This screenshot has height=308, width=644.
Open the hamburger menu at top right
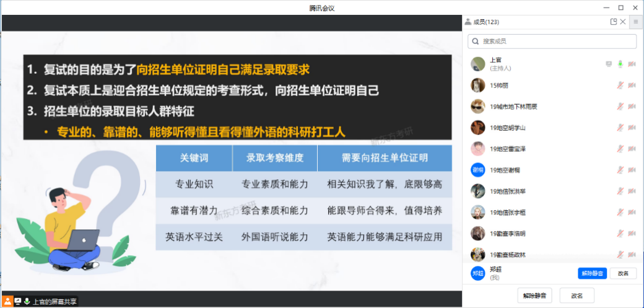pyautogui.click(x=635, y=22)
